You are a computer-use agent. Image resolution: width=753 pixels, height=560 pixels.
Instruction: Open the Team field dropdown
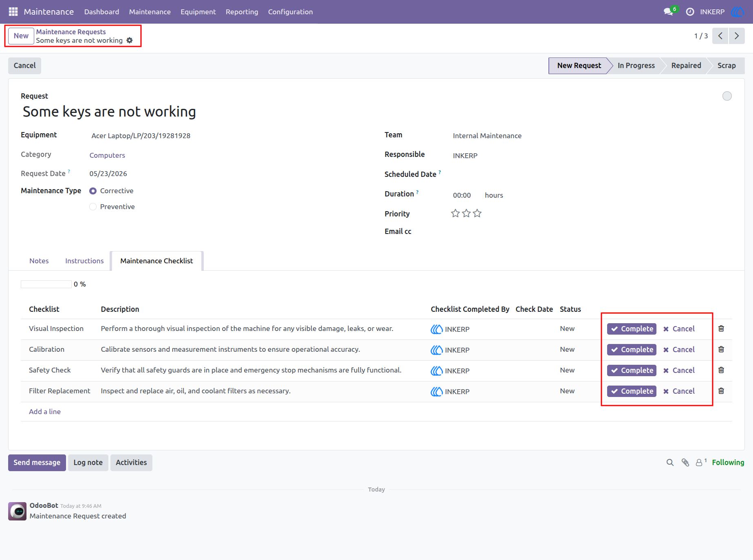pyautogui.click(x=592, y=136)
